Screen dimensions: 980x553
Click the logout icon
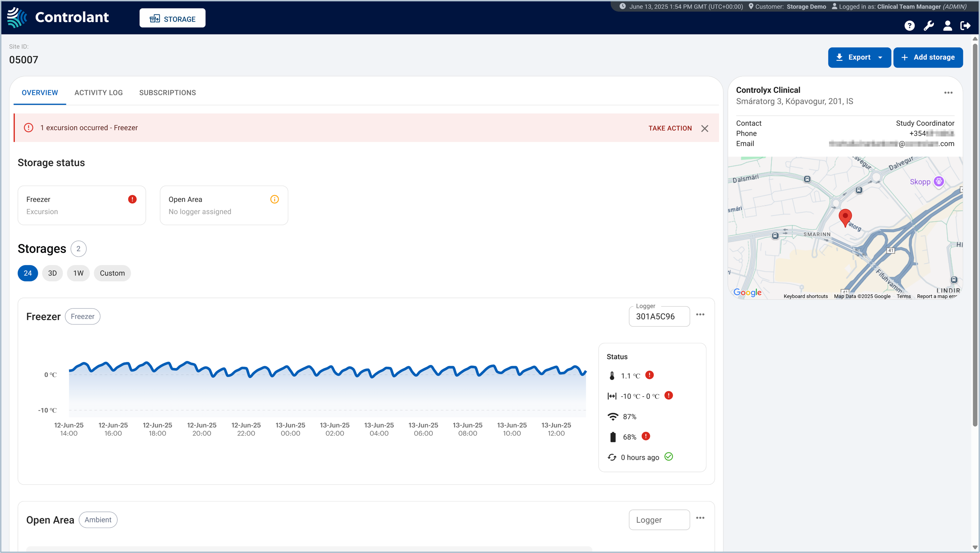pyautogui.click(x=965, y=25)
